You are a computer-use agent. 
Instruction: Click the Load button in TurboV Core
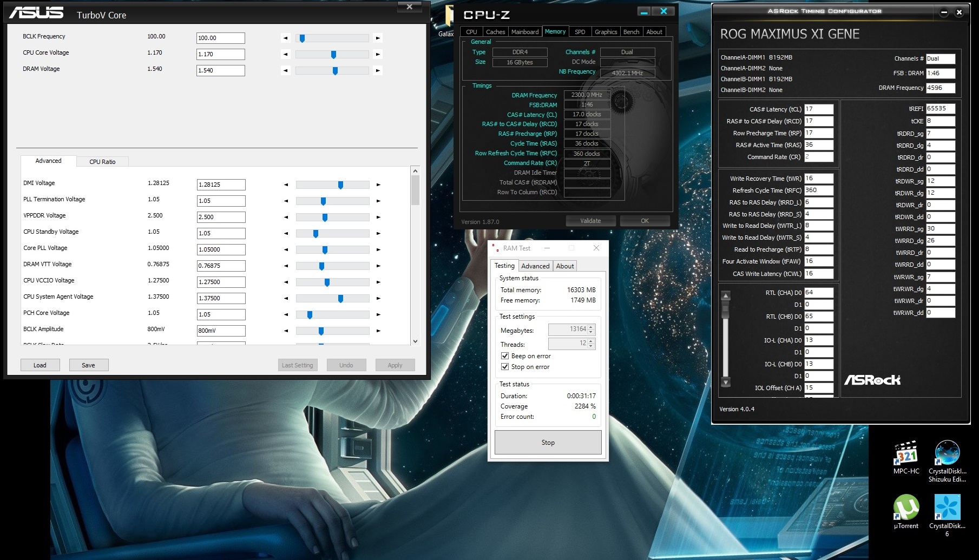point(40,365)
